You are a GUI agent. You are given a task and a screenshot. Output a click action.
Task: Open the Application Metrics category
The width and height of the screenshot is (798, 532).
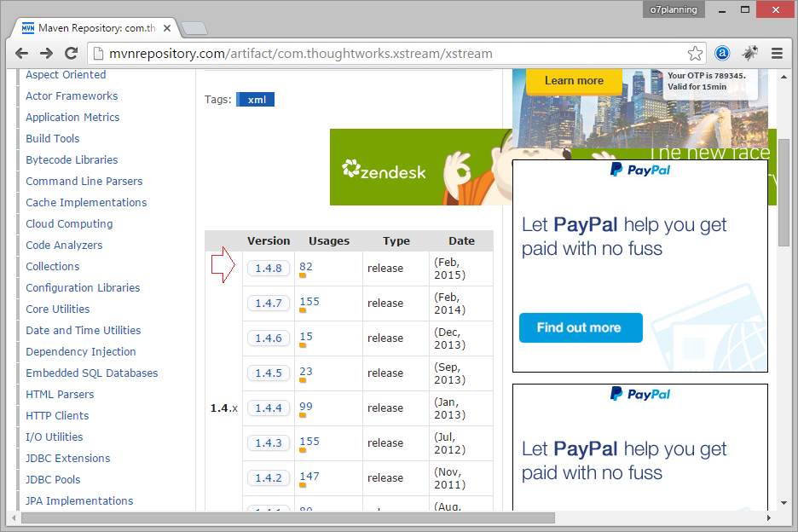click(72, 118)
